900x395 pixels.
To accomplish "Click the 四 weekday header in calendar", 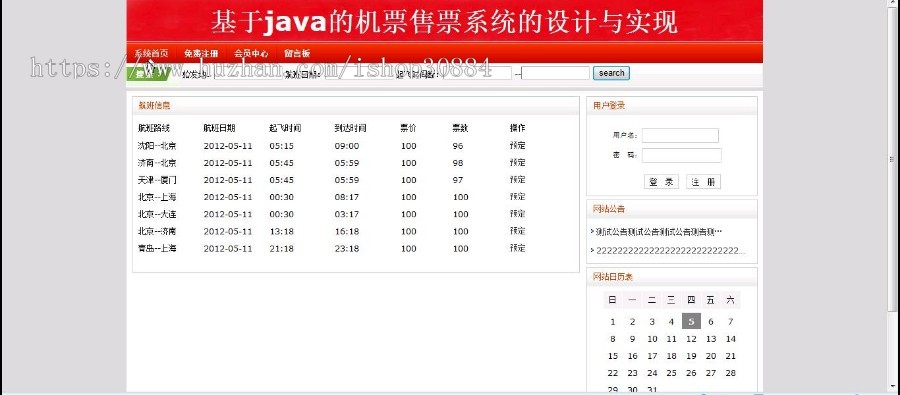I will (x=691, y=300).
